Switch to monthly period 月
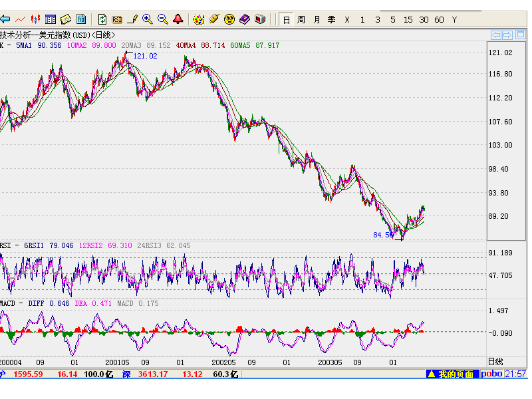Screen dimensions: 532x399 click(317, 20)
